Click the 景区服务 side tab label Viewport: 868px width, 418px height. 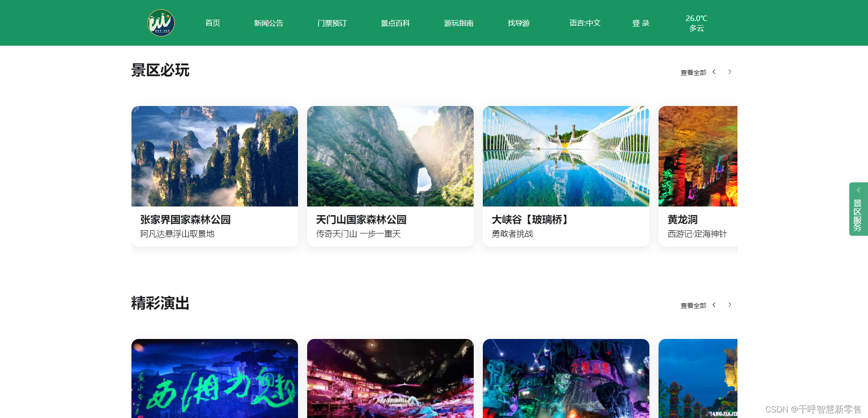click(858, 215)
